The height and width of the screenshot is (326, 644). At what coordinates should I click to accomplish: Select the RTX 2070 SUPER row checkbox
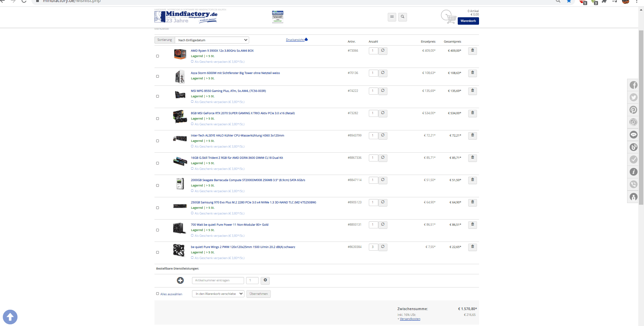click(x=158, y=119)
